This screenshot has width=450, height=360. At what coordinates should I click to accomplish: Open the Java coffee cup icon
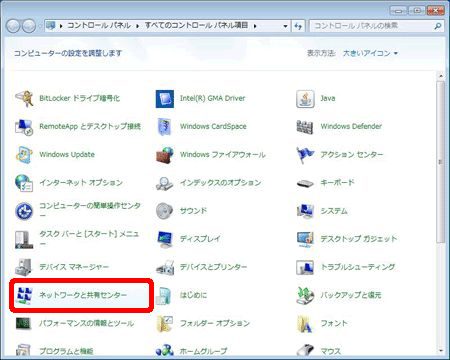(305, 99)
